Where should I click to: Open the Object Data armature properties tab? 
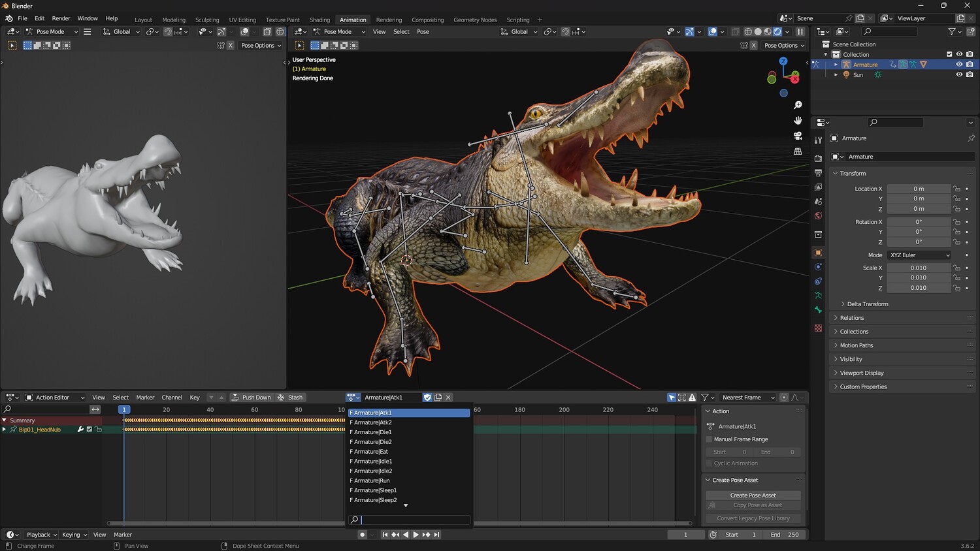(x=818, y=296)
